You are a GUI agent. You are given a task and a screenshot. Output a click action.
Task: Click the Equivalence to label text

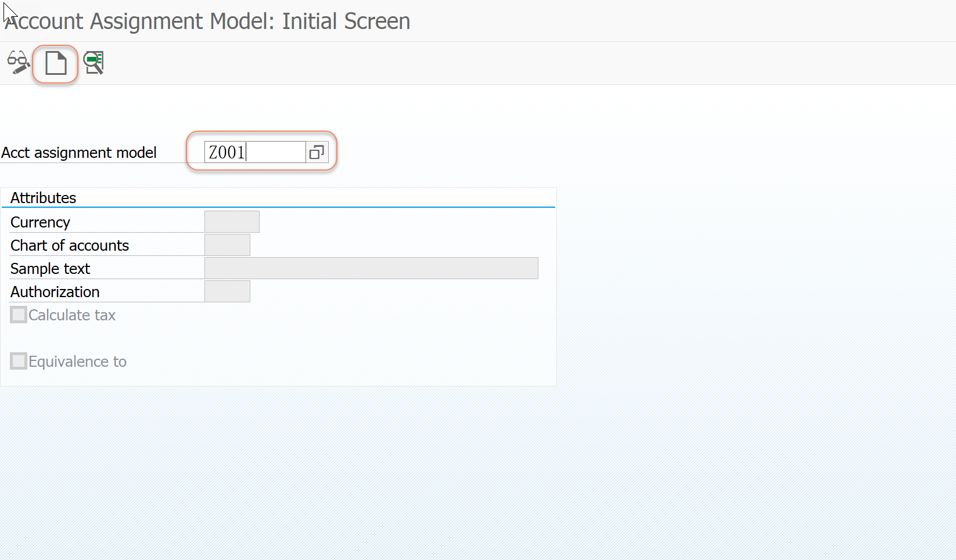[x=77, y=362]
